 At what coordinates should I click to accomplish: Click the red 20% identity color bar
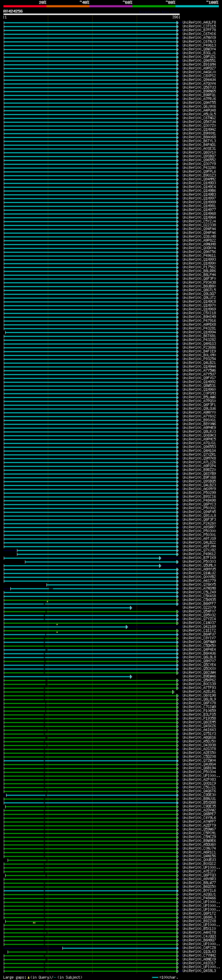click(x=25, y=6)
